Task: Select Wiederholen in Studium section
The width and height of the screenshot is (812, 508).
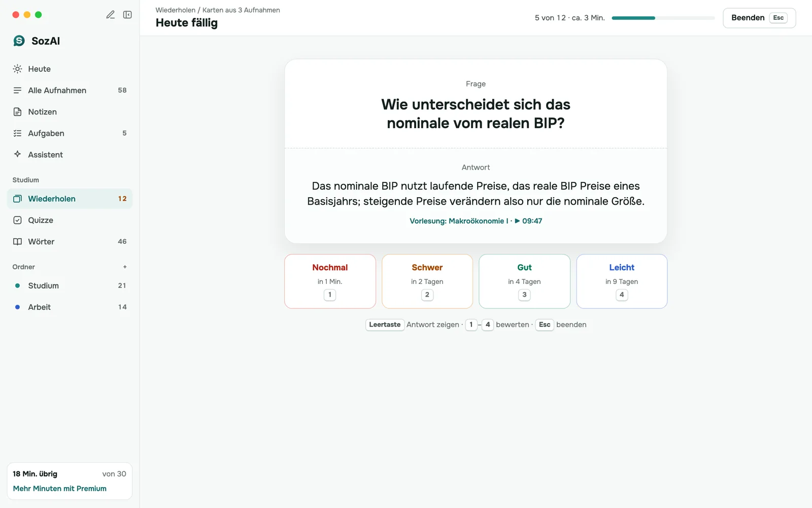Action: (x=70, y=199)
